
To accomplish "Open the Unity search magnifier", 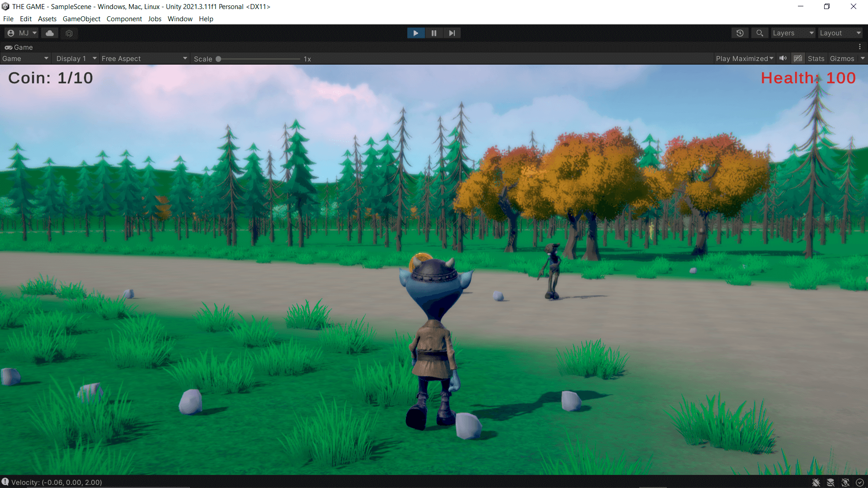I will point(759,33).
